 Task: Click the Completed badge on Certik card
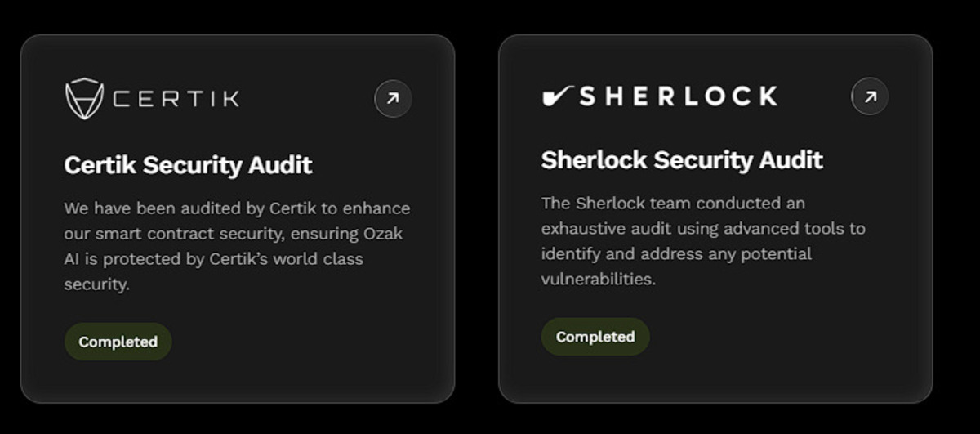pos(118,342)
